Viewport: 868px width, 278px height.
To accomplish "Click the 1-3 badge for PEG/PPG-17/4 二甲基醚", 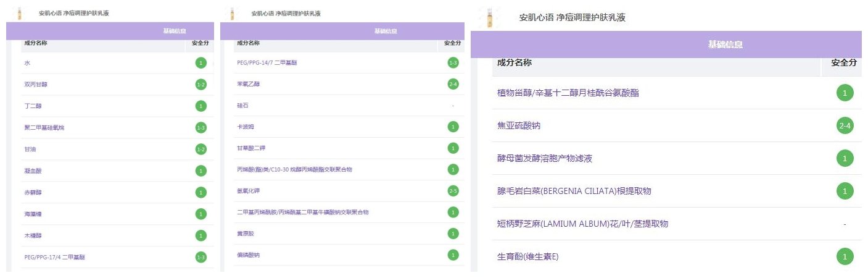I will pyautogui.click(x=200, y=257).
